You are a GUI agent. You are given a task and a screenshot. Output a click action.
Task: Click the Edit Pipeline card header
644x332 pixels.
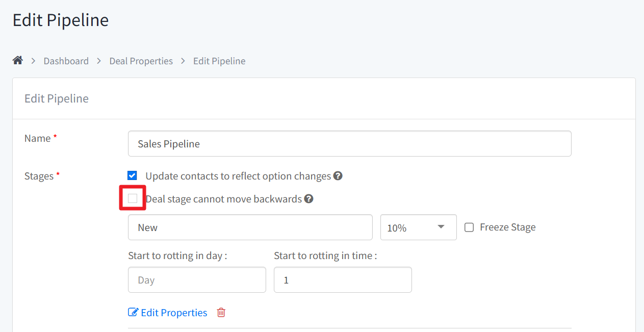[x=324, y=99]
